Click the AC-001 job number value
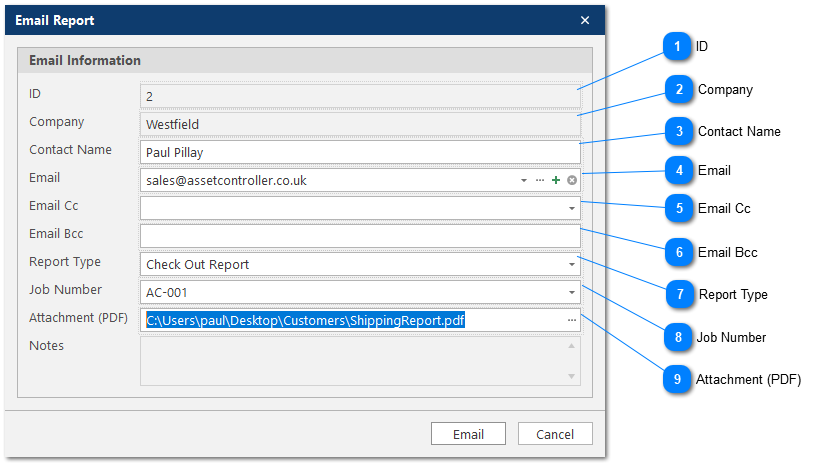 (166, 292)
